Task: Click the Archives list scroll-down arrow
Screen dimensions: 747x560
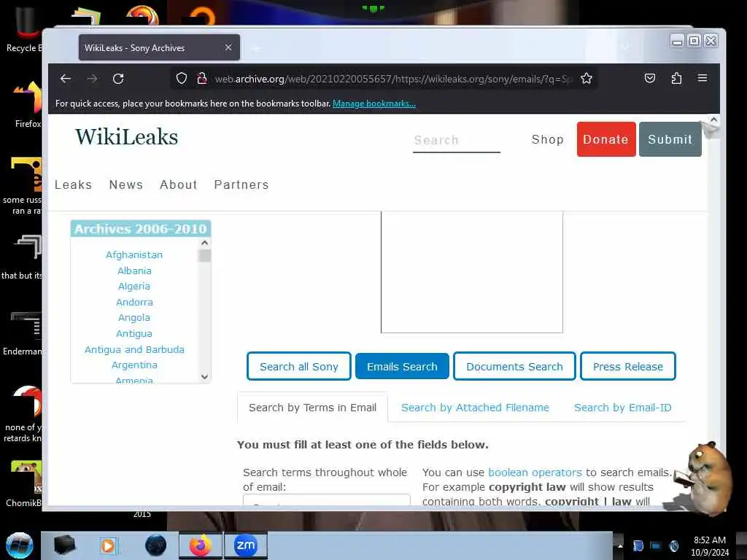Action: [x=205, y=377]
